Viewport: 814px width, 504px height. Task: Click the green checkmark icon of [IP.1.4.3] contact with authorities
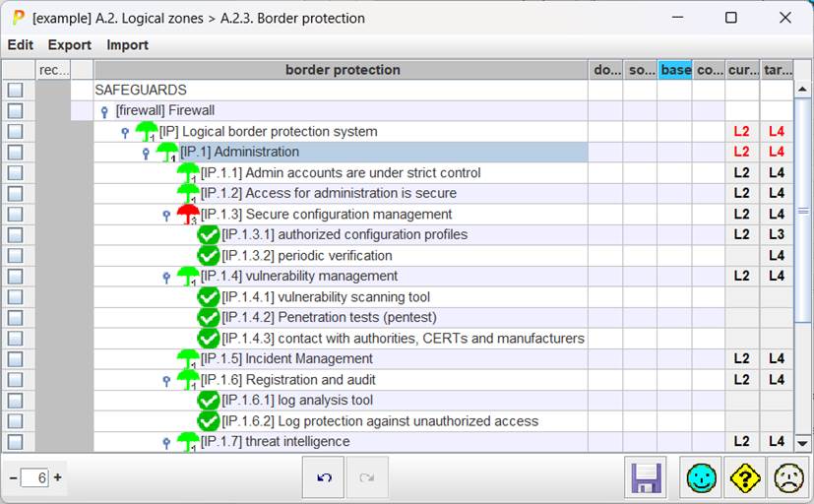coord(209,338)
